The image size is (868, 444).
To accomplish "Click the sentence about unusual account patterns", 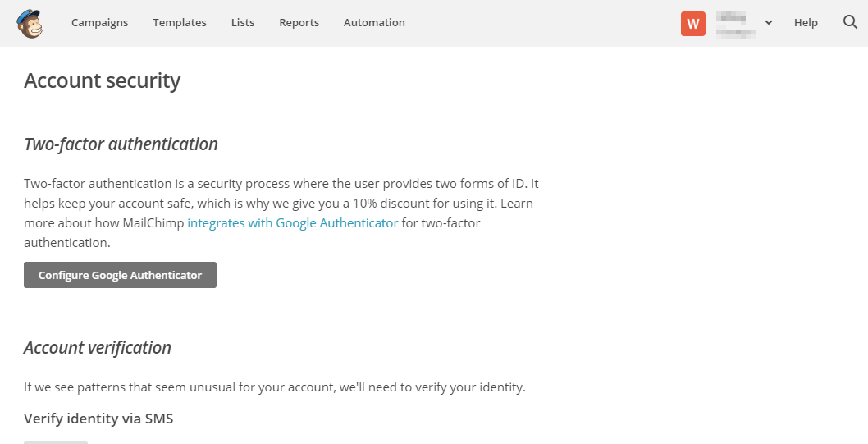I will (275, 387).
